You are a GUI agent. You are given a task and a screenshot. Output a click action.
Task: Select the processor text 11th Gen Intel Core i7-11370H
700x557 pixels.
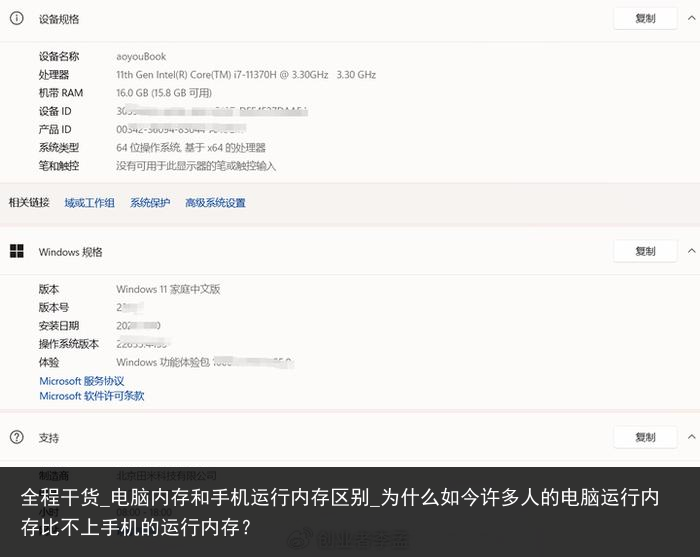(246, 75)
